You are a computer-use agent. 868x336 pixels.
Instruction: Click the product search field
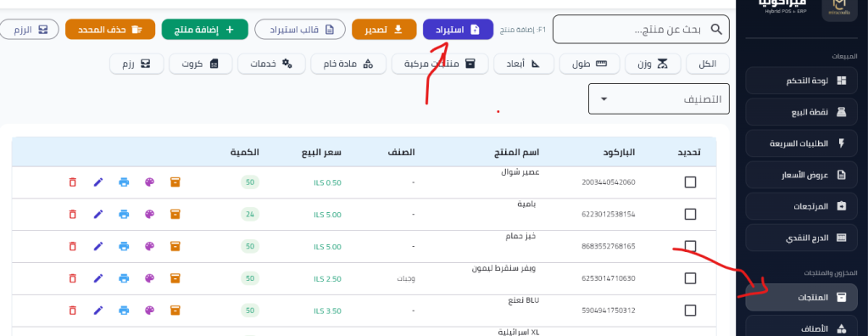(641, 30)
